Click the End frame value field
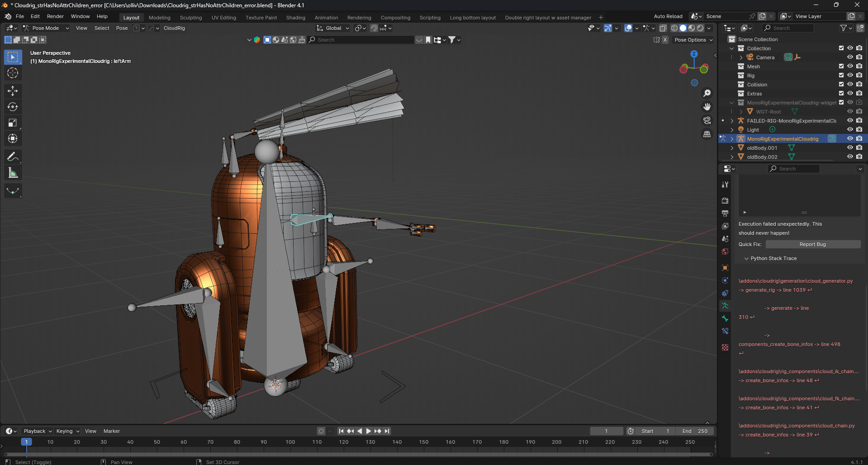 click(695, 431)
